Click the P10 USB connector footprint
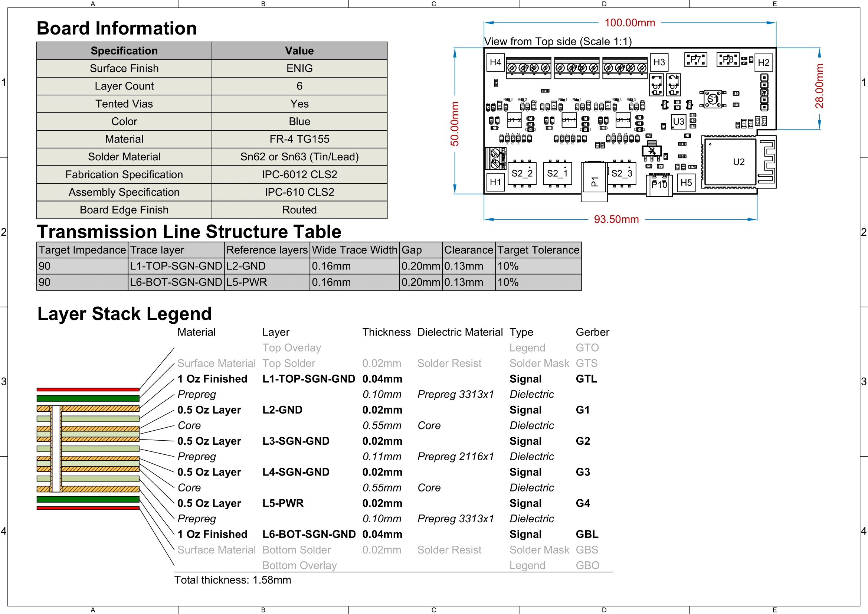868x614 pixels. (659, 185)
